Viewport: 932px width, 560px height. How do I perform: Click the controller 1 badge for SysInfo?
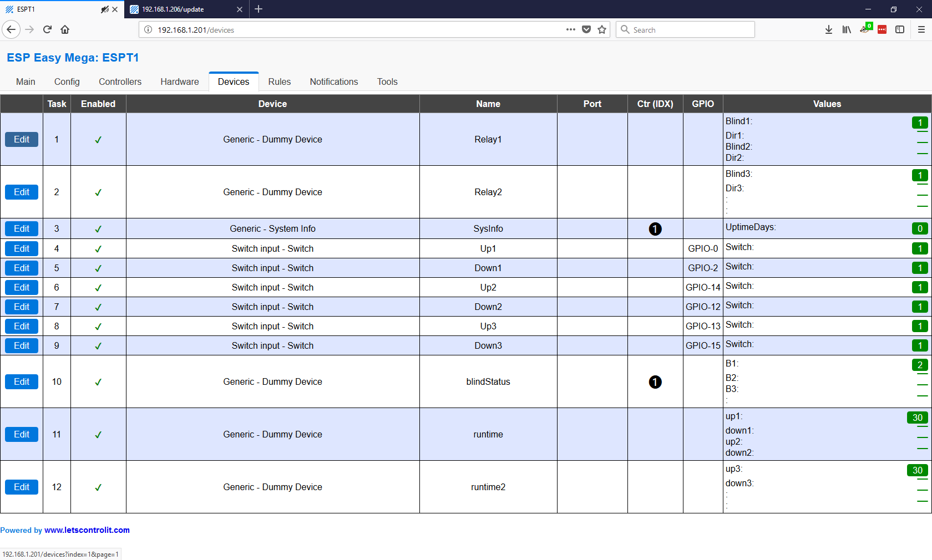(655, 229)
